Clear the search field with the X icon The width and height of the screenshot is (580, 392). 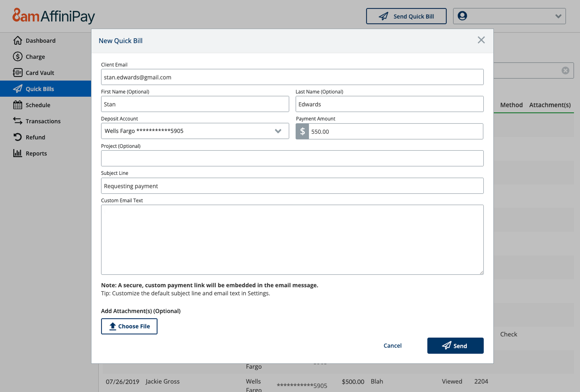pyautogui.click(x=565, y=71)
